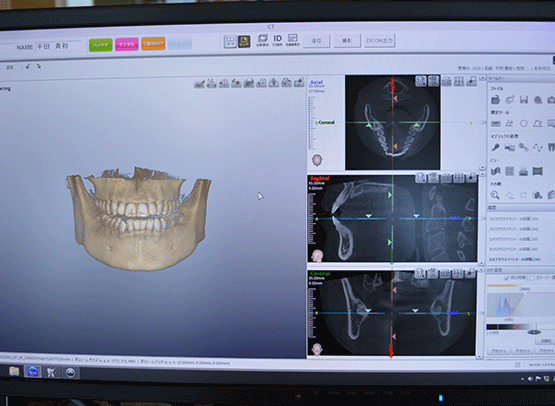Click the second 3D view toolbar icon
555x406 pixels.
pyautogui.click(x=212, y=83)
